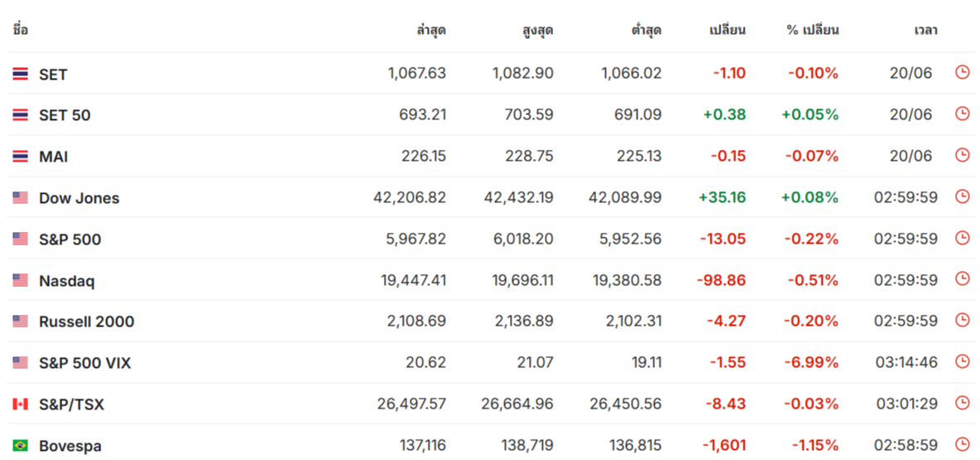
Task: Click the clock icon in S&P 500 VIX row
Action: pyautogui.click(x=962, y=362)
